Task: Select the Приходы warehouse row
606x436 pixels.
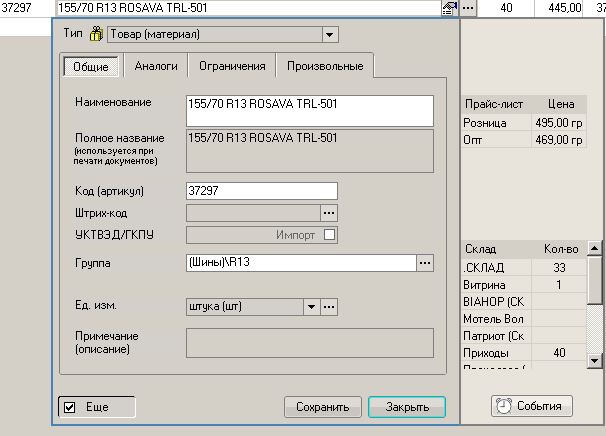Action: click(x=524, y=353)
